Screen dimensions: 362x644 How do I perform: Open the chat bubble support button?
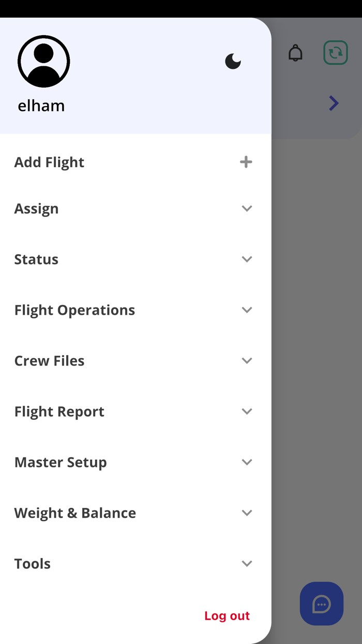tap(322, 604)
